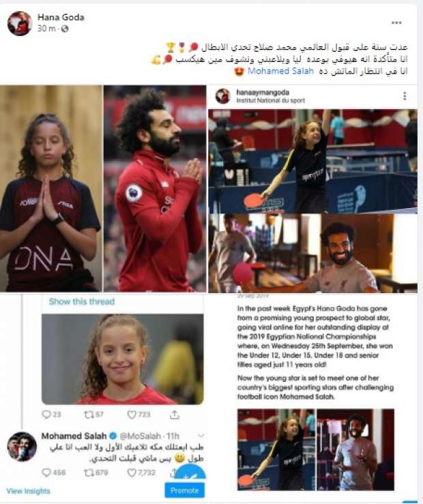The height and width of the screenshot is (504, 423).
Task: Expand the tweet dropdown chevron beside 11h
Action: coord(201,436)
